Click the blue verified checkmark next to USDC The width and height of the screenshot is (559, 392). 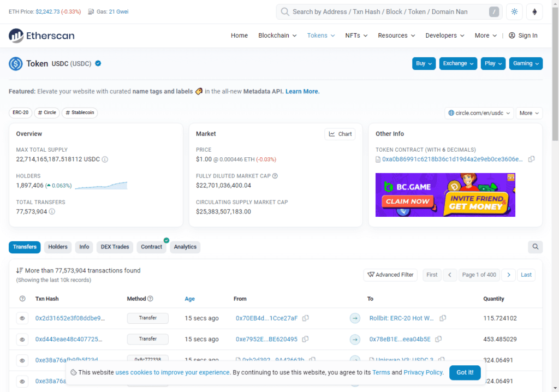click(x=98, y=63)
